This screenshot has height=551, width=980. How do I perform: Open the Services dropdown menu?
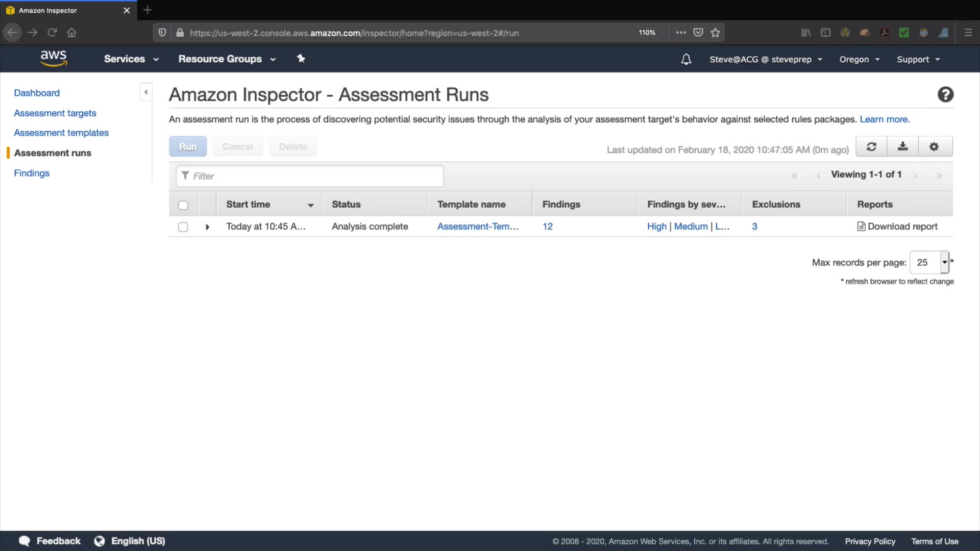[131, 59]
